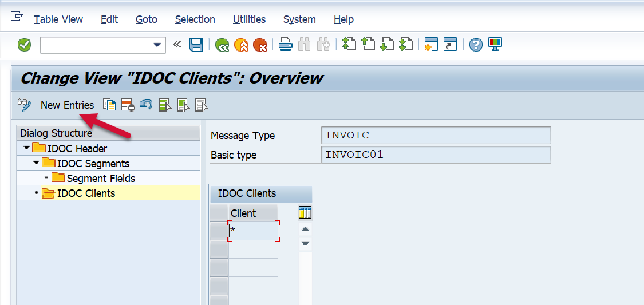Open the Utilities menu
Image resolution: width=644 pixels, height=305 pixels.
tap(249, 19)
